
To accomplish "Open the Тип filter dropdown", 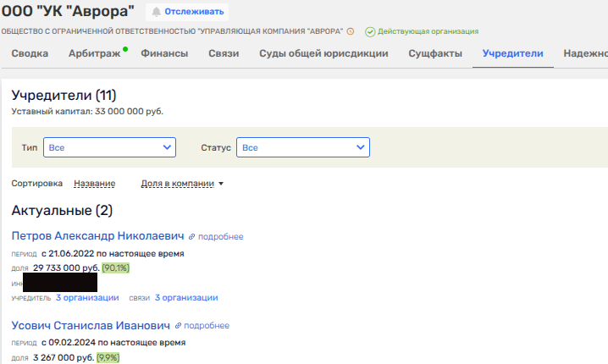I will point(109,147).
